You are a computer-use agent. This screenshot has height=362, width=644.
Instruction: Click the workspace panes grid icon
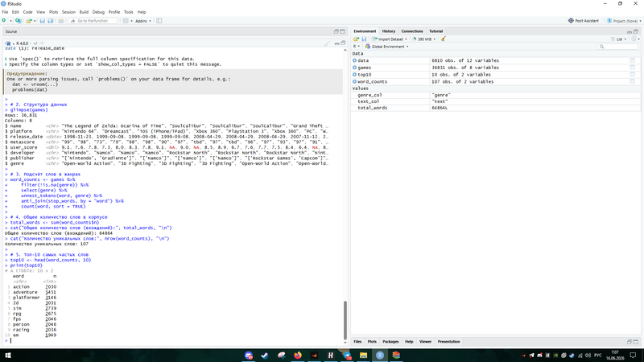[x=126, y=21]
